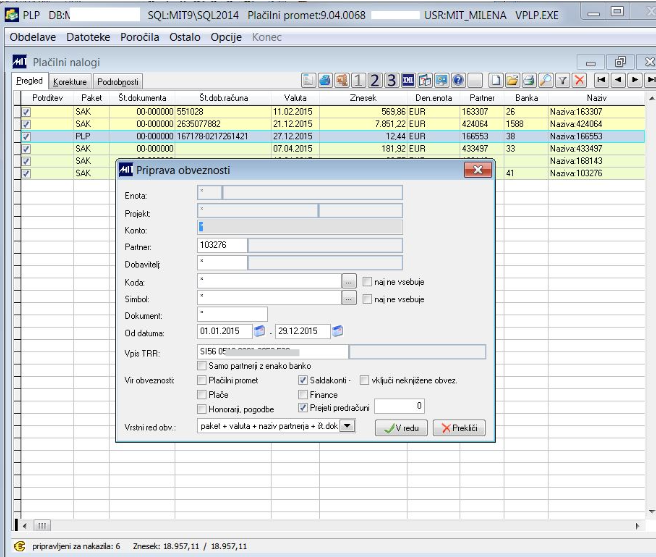
Task: Click the blue help question mark icon
Action: 458,80
